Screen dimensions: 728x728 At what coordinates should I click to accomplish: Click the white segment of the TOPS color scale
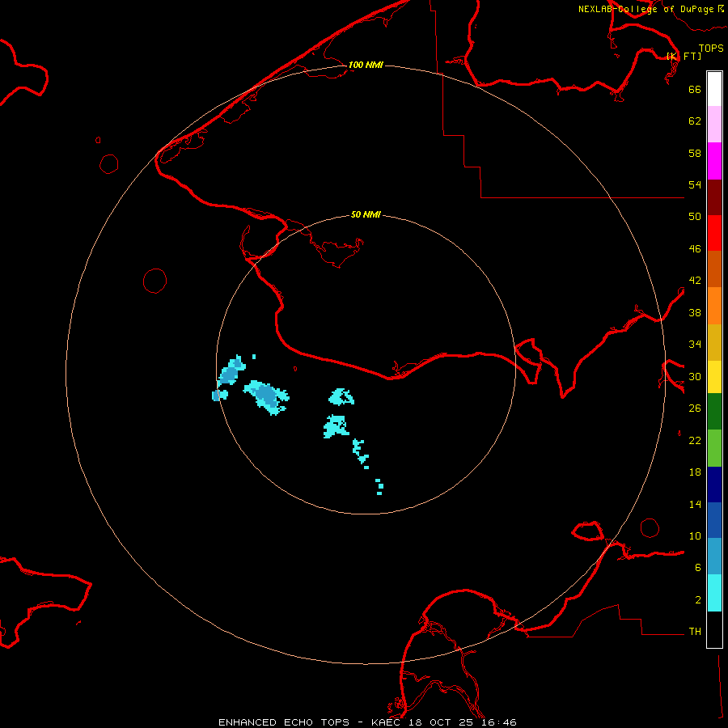(714, 89)
